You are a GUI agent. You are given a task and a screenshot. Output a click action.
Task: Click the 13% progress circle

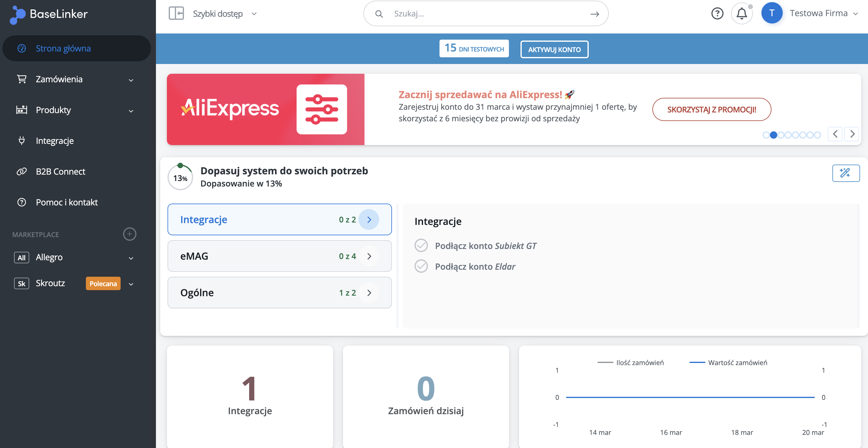click(180, 177)
